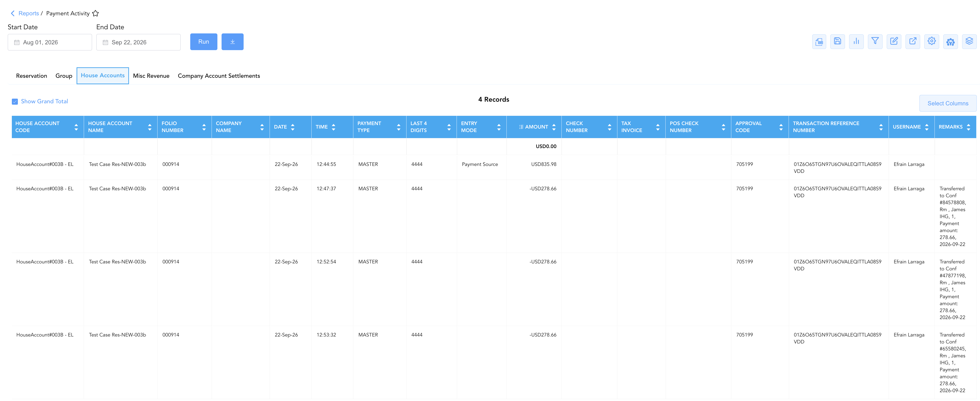Click grand total USD0.00 value

tap(546, 146)
